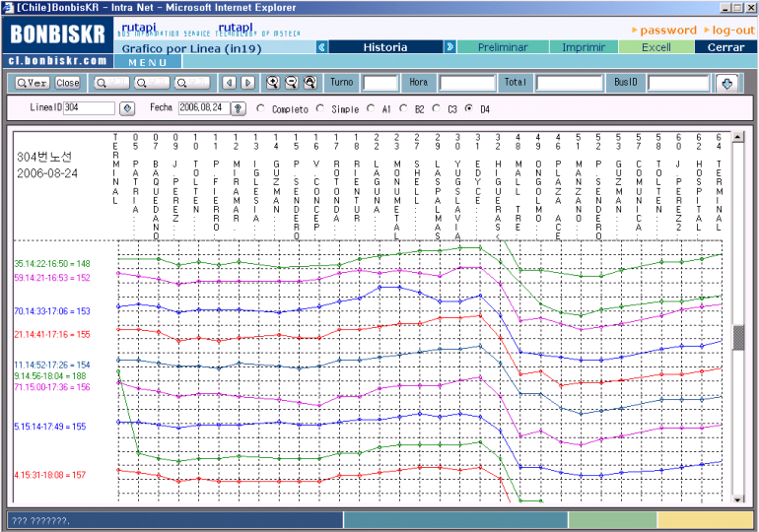759x532 pixels.
Task: Click the blue down-arrow download icon
Action: pos(726,83)
